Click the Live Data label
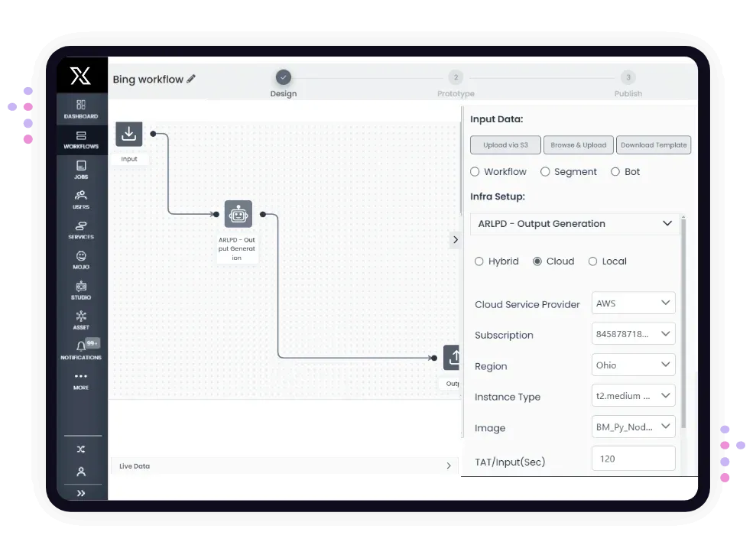Image resolution: width=756 pixels, height=558 pixels. click(x=135, y=466)
